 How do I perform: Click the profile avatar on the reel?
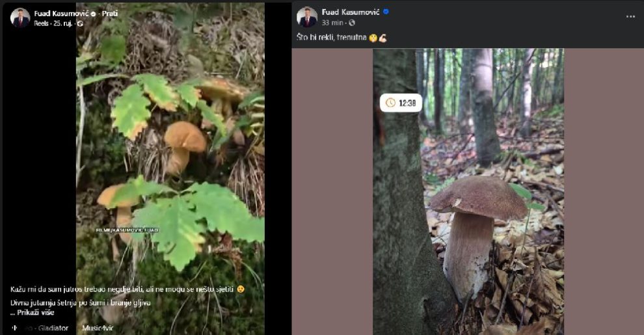(20, 17)
